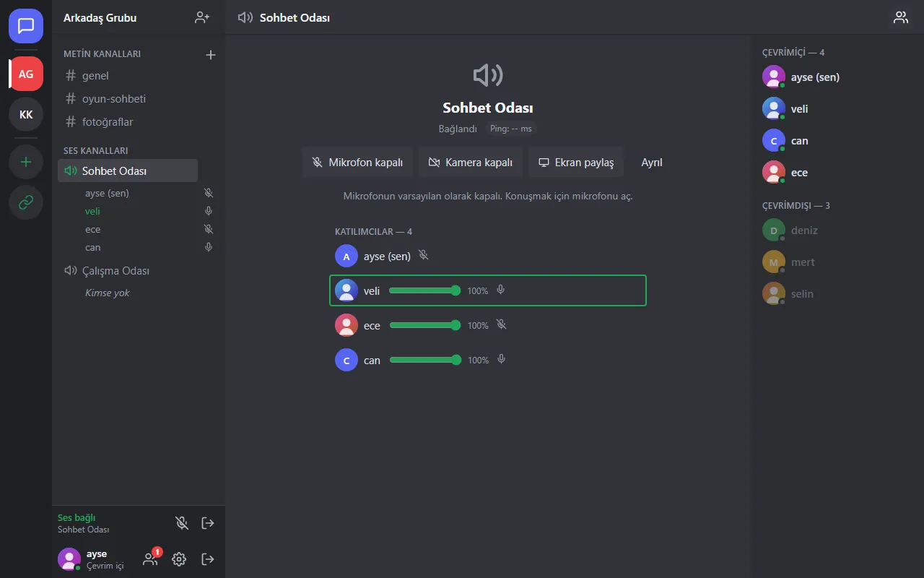Leave the voice channel with Ayrıl
Image resolution: width=924 pixels, height=578 pixels.
(652, 163)
